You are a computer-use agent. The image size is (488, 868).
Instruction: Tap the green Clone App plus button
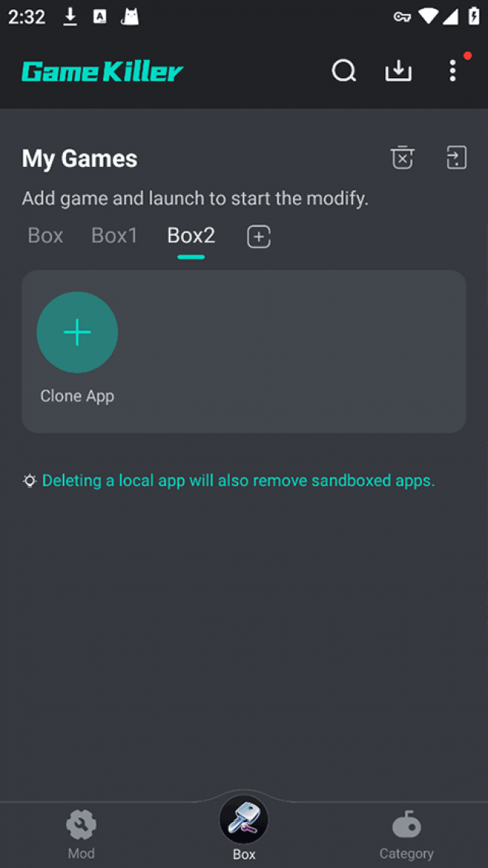coord(77,333)
